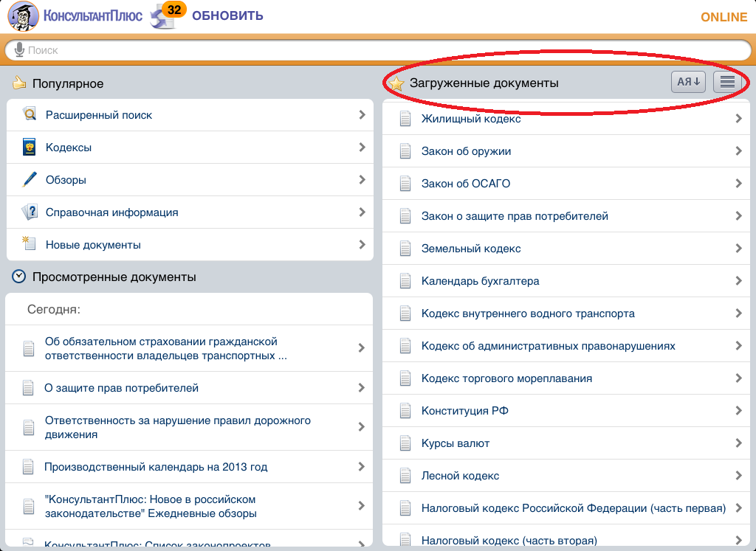Toggle alphabetical sort АЯ button
756x551 pixels.
click(688, 82)
